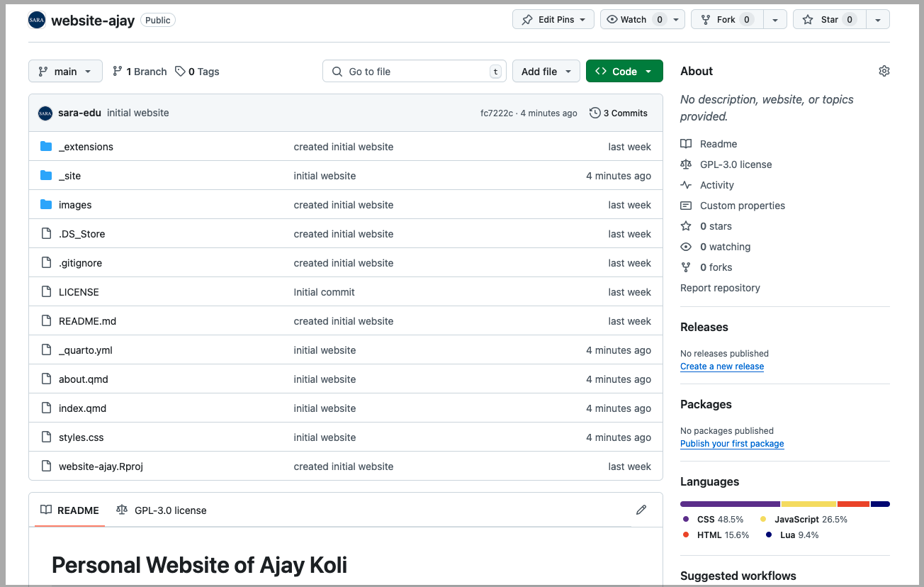The height and width of the screenshot is (587, 924).
Task: Open commit history via 3 Commits
Action: [619, 113]
